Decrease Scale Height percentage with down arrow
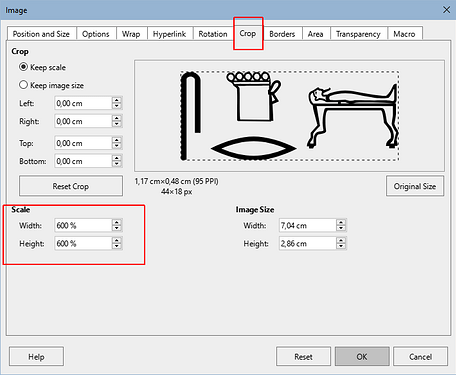Screen dimensions: 456x375 click(x=117, y=246)
